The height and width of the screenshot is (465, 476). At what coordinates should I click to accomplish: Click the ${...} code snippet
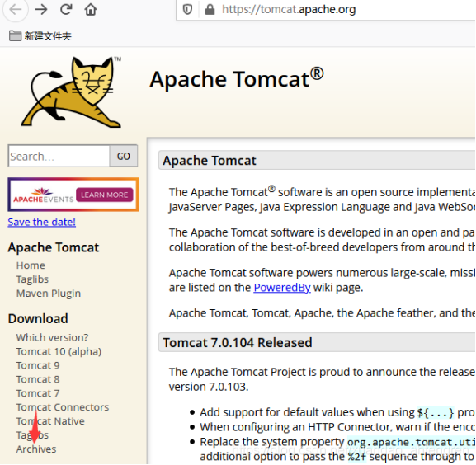pos(436,412)
